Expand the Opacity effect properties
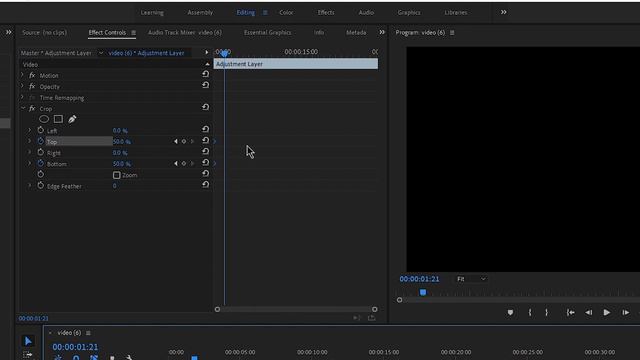 (22, 86)
